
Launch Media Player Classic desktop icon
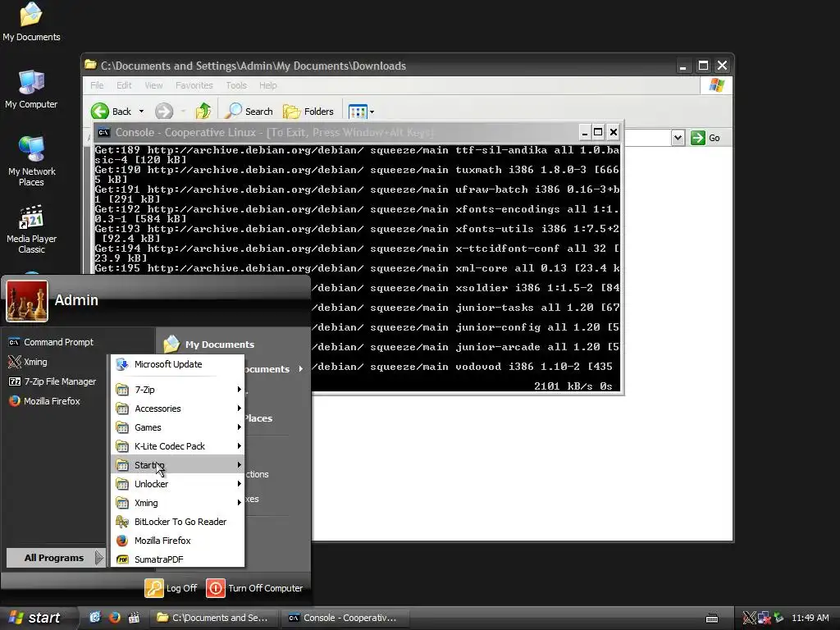point(31,230)
